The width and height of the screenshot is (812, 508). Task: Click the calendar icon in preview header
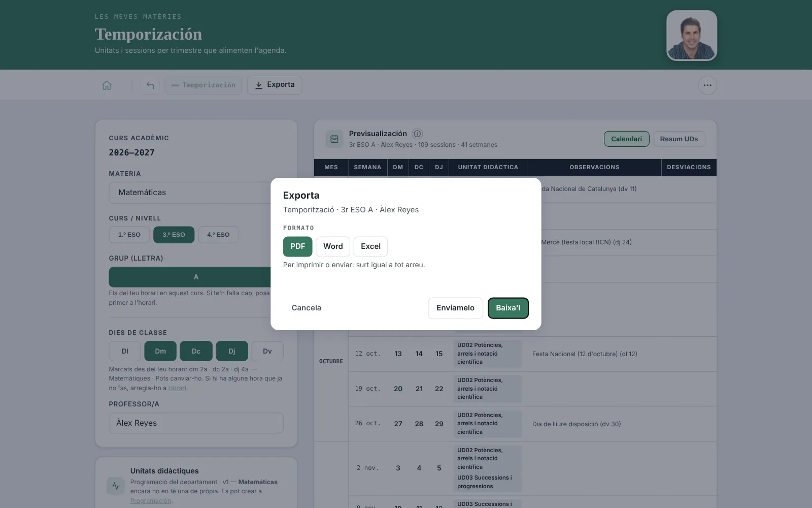click(334, 139)
